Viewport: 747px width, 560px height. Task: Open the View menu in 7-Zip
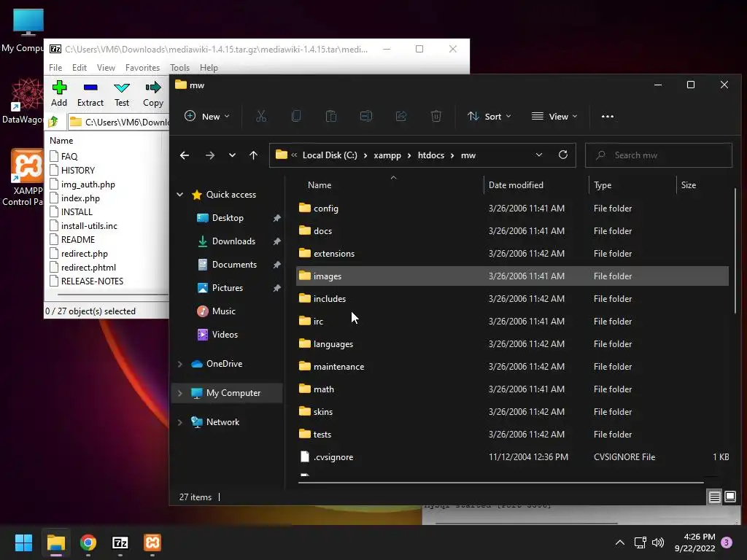click(106, 68)
